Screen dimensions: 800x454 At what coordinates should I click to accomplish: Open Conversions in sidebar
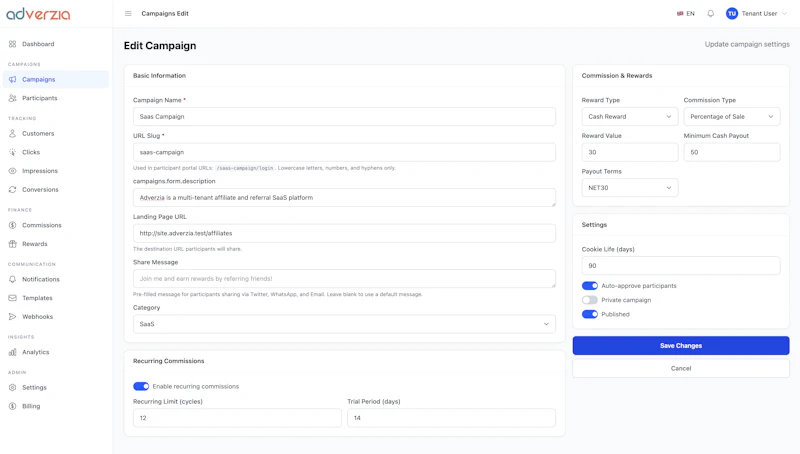tap(40, 190)
